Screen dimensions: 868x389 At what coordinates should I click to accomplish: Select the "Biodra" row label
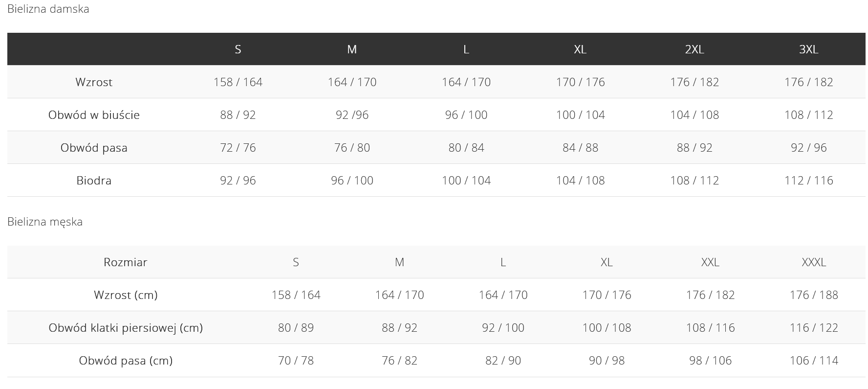(x=94, y=181)
